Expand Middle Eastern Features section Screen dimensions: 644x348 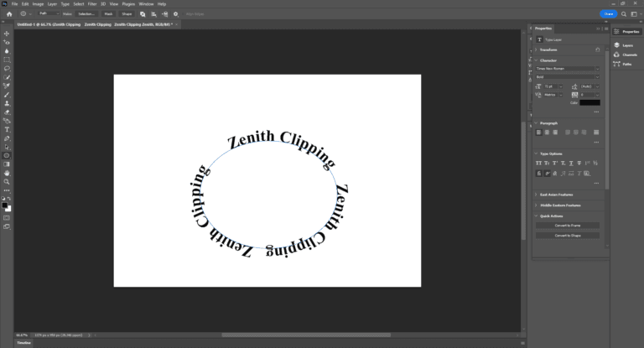click(x=536, y=205)
